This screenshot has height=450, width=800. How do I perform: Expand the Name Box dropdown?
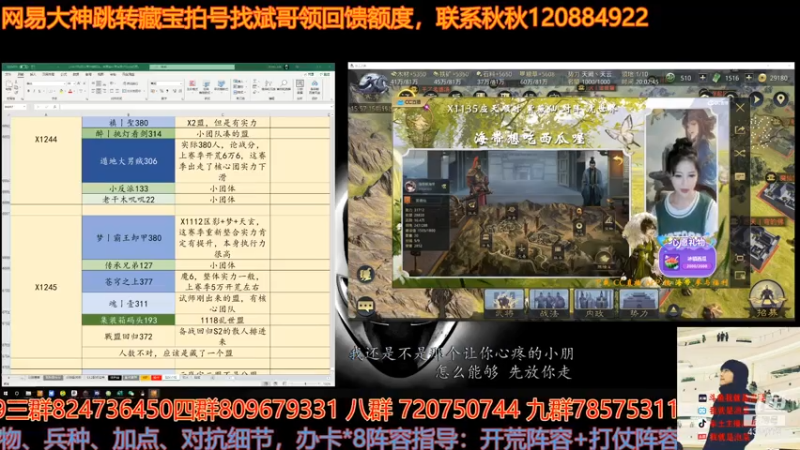[x=24, y=107]
